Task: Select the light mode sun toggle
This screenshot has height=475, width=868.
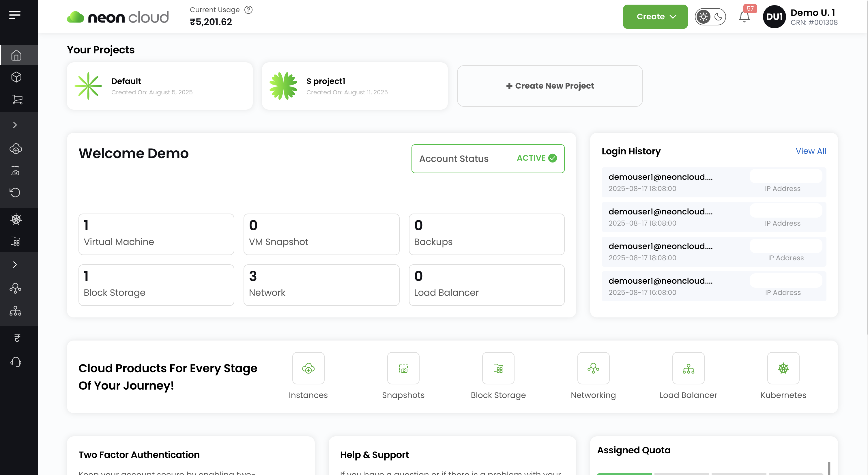Action: tap(703, 17)
